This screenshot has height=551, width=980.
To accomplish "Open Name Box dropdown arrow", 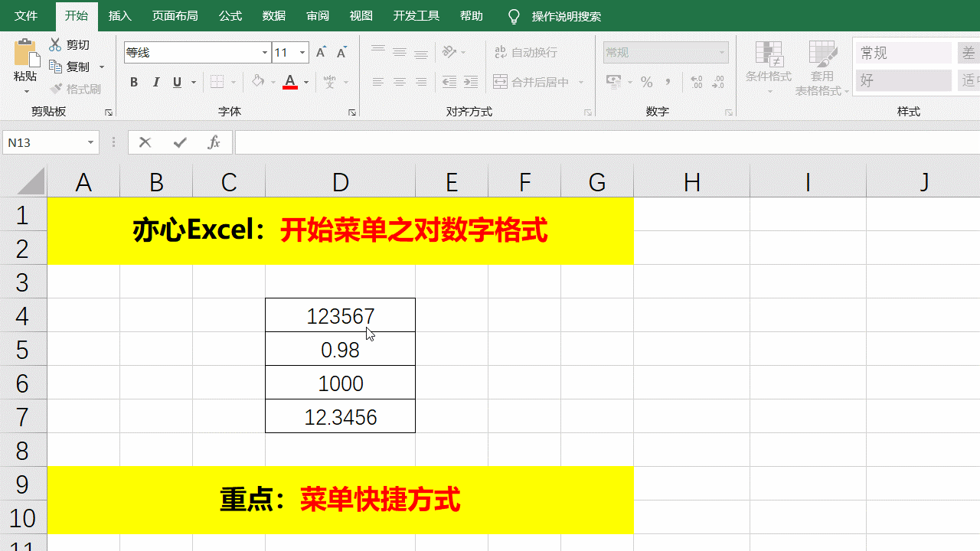I will [x=91, y=142].
